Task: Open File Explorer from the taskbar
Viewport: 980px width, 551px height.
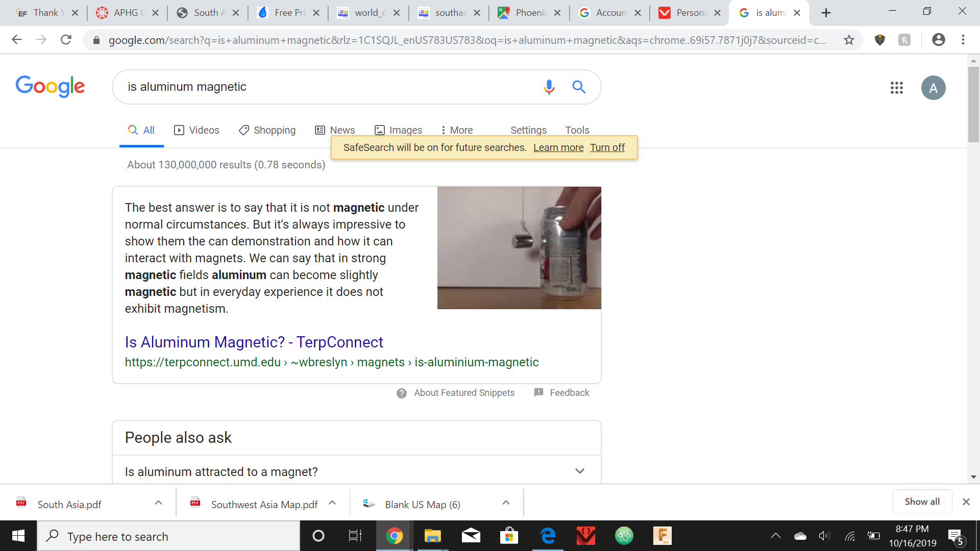Action: pyautogui.click(x=432, y=536)
